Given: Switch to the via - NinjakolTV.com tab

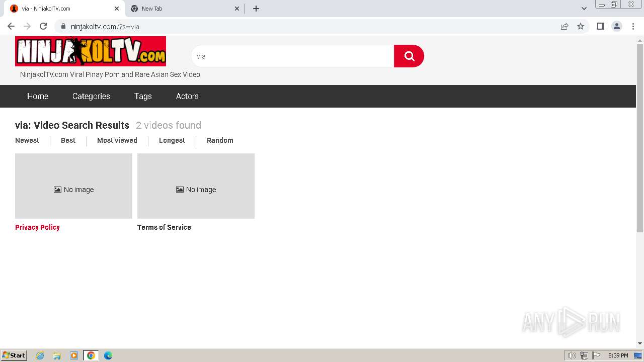Looking at the screenshot, I should (x=63, y=9).
